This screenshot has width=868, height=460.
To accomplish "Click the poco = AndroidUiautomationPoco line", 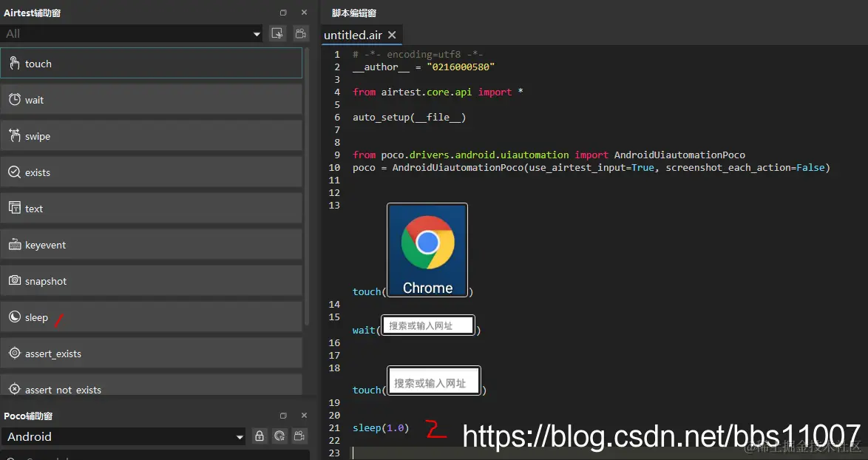I will [591, 168].
